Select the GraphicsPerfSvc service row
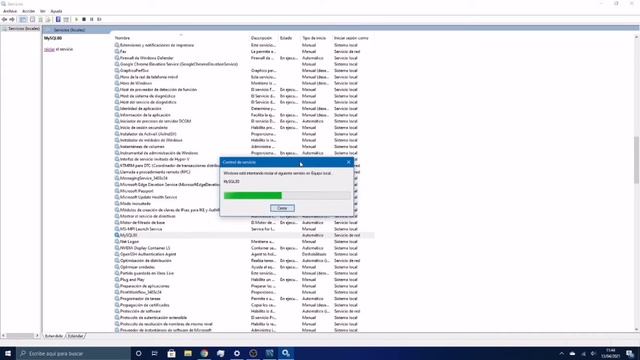The height and width of the screenshot is (360, 640). (244, 71)
